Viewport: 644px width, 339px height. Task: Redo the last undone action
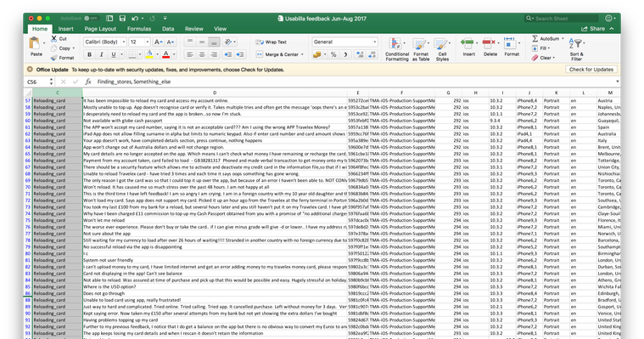tap(153, 19)
